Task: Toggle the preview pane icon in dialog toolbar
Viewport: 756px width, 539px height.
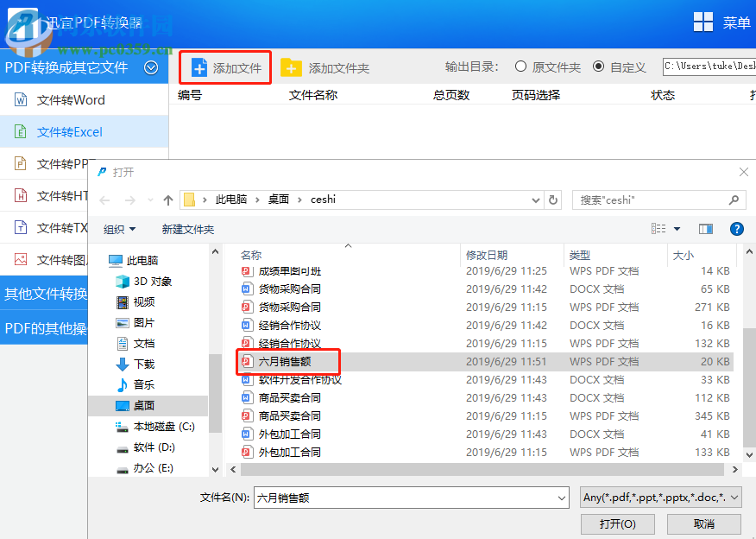Action: (x=705, y=229)
